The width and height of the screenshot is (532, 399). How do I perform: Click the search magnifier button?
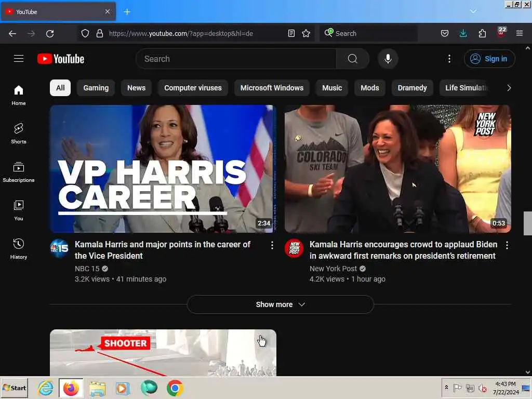click(353, 59)
